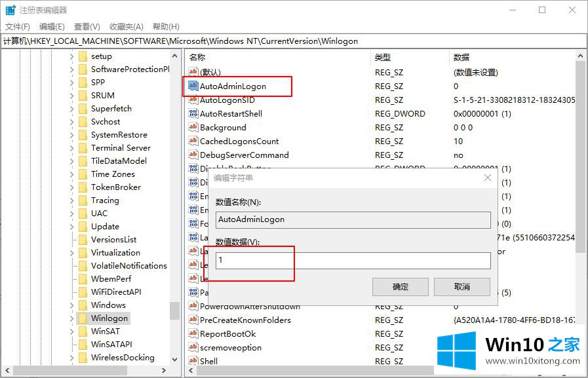Open the 帮助(H) menu
Screen dimensions: 588x378
coord(166,27)
